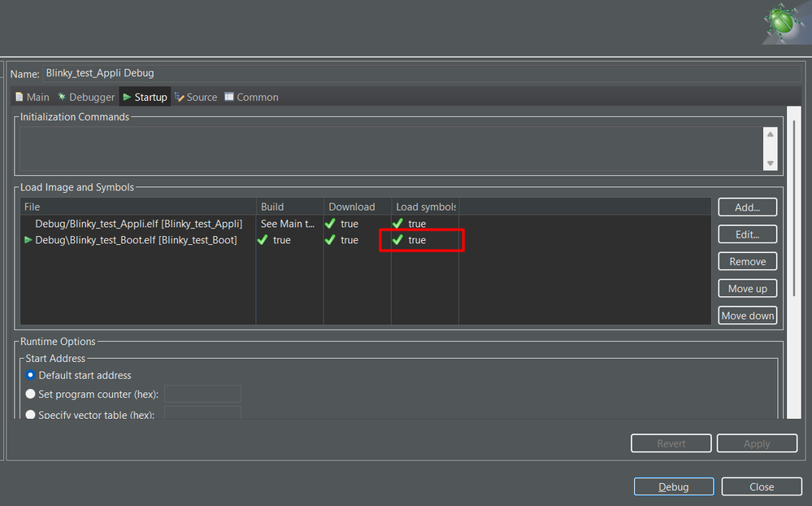Select Specify vector table (hex) radio button

[x=31, y=414]
